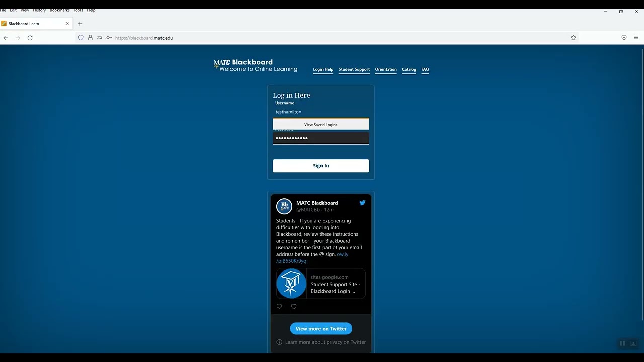
Task: Close the Blackboard Learn tab
Action: tap(67, 24)
